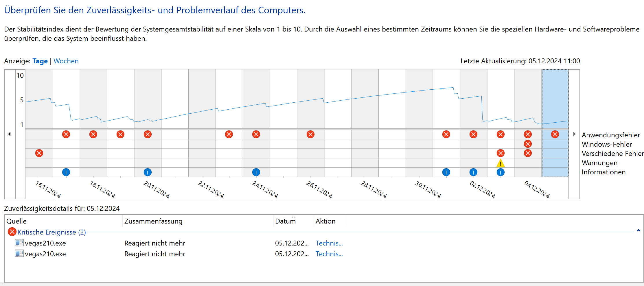Image resolution: width=644 pixels, height=286 pixels.
Task: Select application error icon for 02.12.2024
Action: (x=473, y=134)
